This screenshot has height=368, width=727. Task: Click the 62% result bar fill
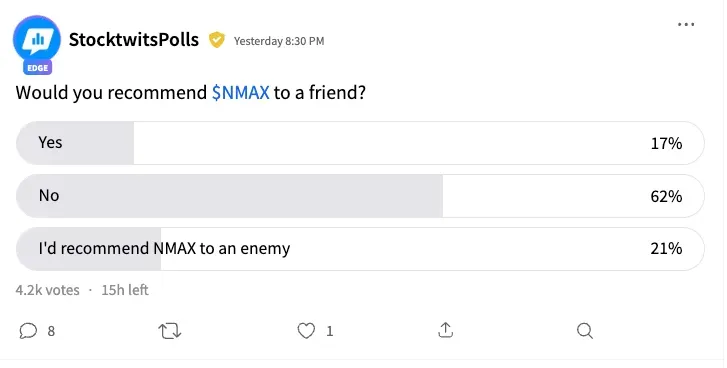(x=230, y=196)
